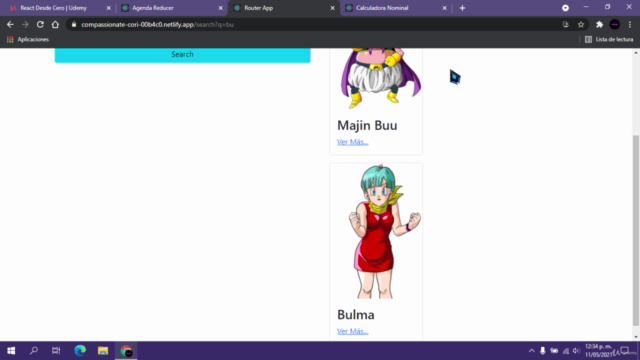640x360 pixels.
Task: Click the Bulma name heading
Action: click(x=356, y=315)
